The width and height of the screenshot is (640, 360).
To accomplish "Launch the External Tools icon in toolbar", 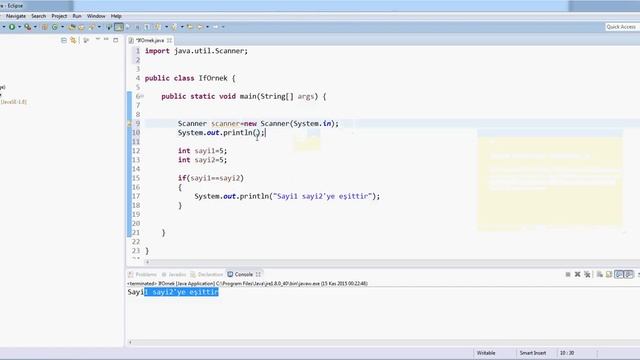I will click(x=28, y=27).
